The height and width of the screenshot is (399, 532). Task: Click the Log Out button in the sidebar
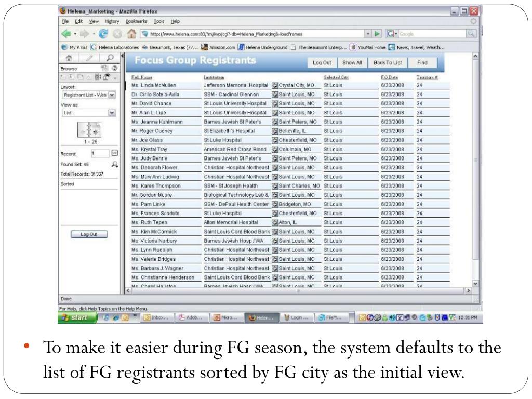point(89,234)
